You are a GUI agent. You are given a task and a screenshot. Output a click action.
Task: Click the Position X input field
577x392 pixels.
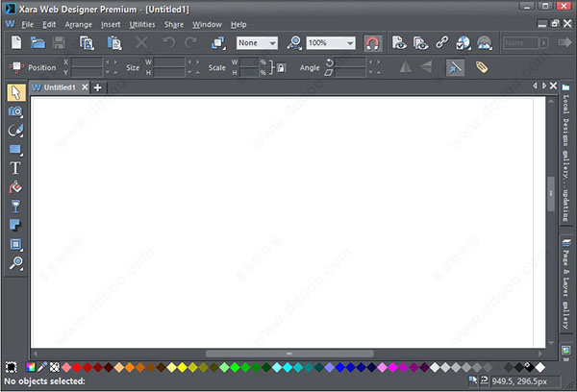pos(87,62)
